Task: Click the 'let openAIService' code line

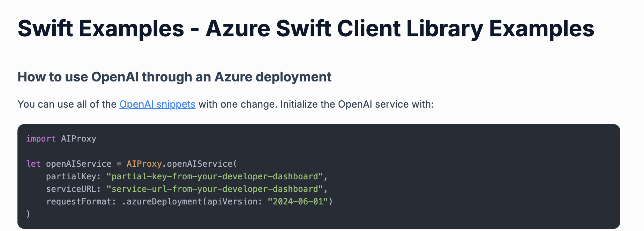Action: [132, 164]
